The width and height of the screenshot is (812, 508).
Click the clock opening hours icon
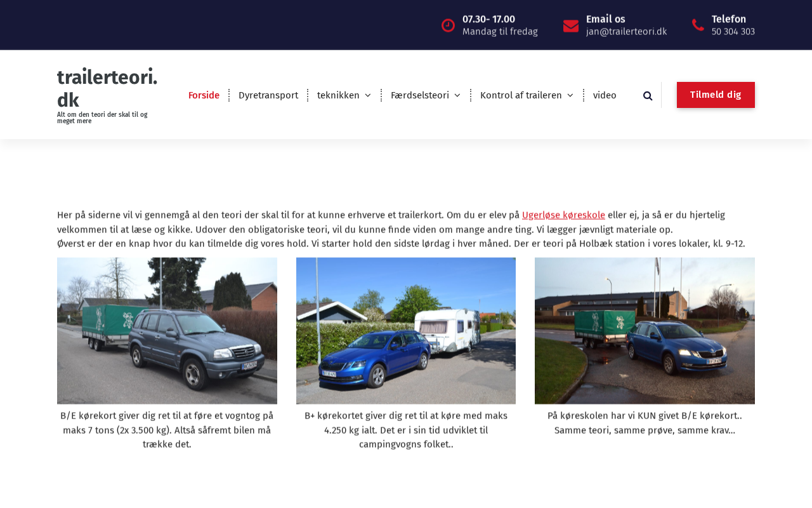point(448,25)
